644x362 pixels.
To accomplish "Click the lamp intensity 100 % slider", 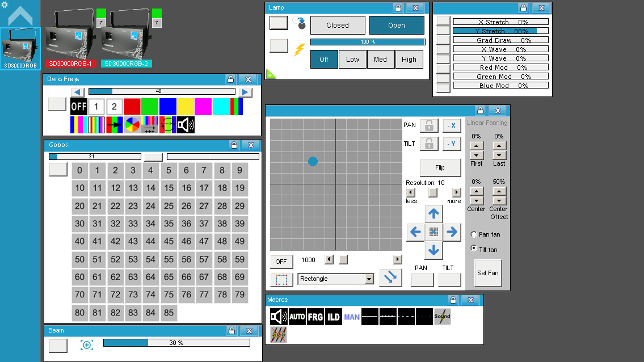I will pos(368,42).
